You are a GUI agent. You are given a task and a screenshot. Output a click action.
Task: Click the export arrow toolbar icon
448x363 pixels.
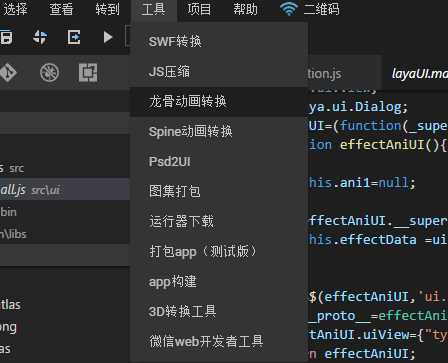74,37
